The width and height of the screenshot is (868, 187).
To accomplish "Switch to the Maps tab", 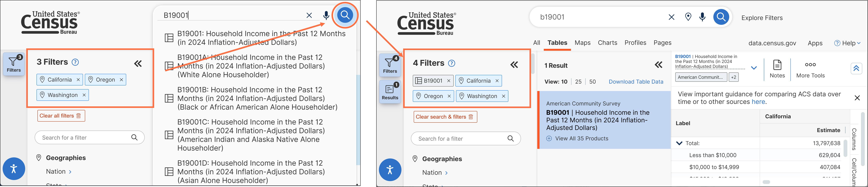I will 582,43.
